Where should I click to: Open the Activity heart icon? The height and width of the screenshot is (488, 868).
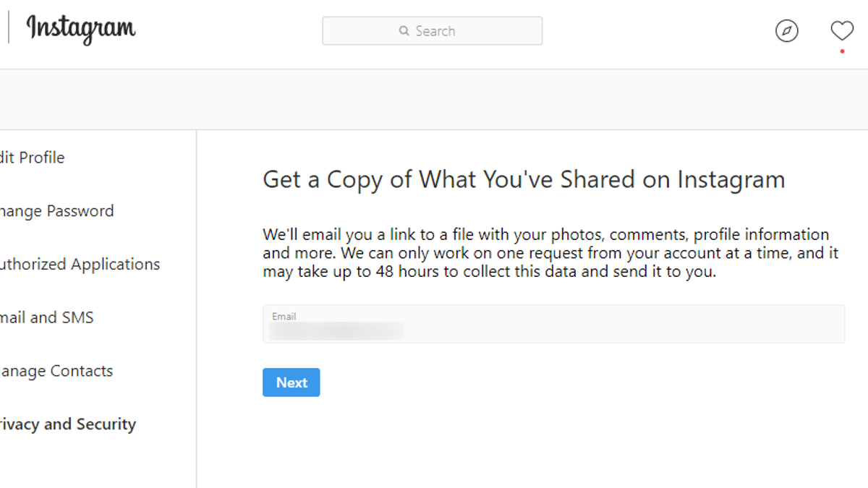click(x=842, y=30)
